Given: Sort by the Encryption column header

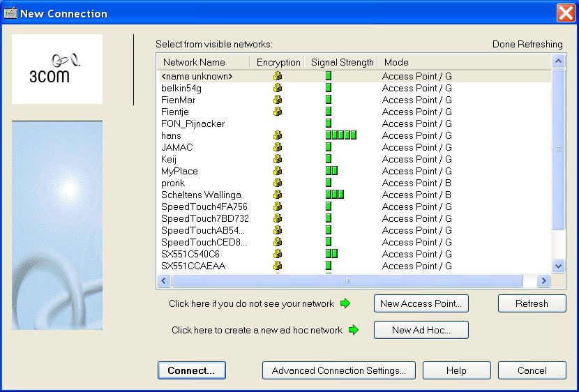Looking at the screenshot, I should click(x=277, y=62).
